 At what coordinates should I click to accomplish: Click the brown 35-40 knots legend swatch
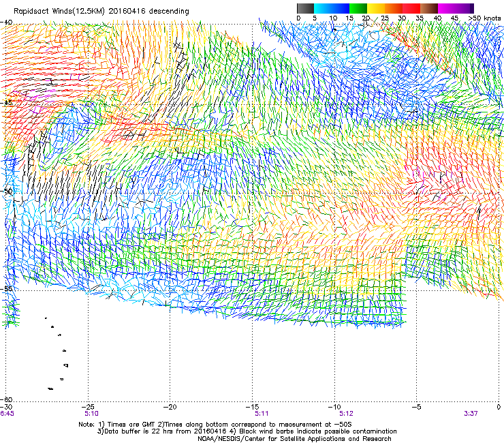(429, 8)
